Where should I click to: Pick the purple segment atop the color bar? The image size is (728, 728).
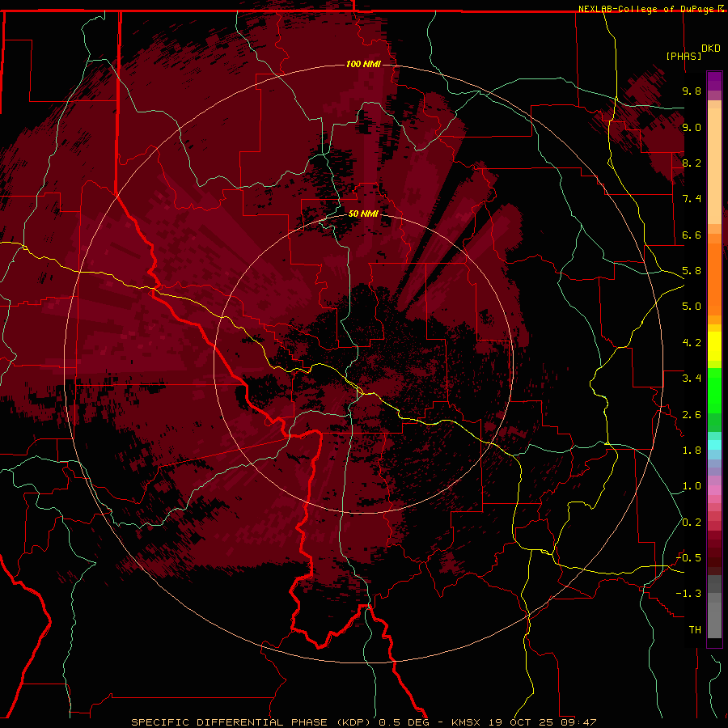[x=714, y=81]
